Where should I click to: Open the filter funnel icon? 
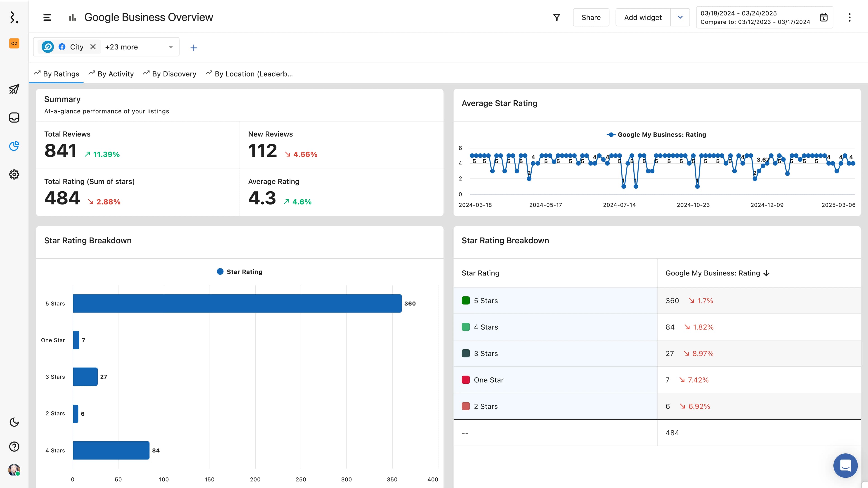click(557, 17)
